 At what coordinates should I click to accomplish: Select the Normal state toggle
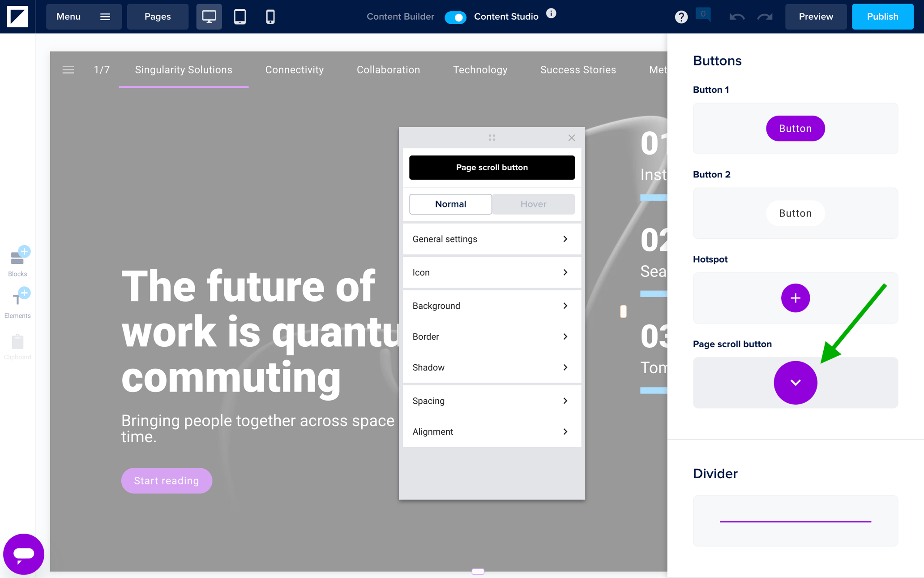point(450,204)
